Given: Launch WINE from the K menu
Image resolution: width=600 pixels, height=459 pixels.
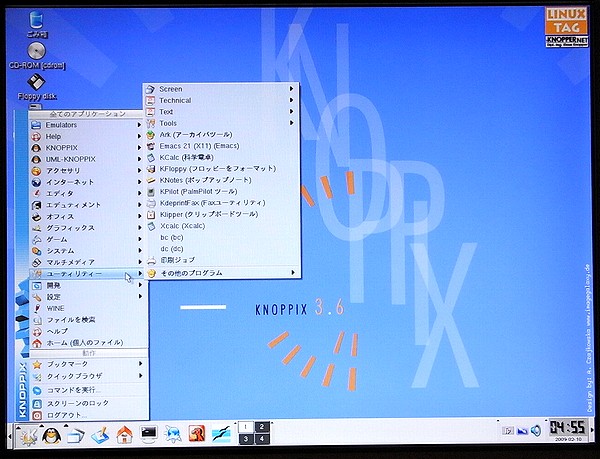Looking at the screenshot, I should (x=87, y=308).
